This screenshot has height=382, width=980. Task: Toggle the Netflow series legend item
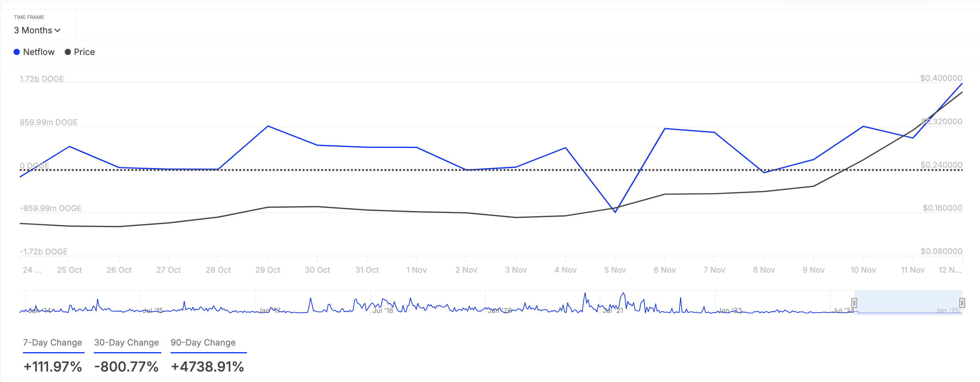pos(34,52)
